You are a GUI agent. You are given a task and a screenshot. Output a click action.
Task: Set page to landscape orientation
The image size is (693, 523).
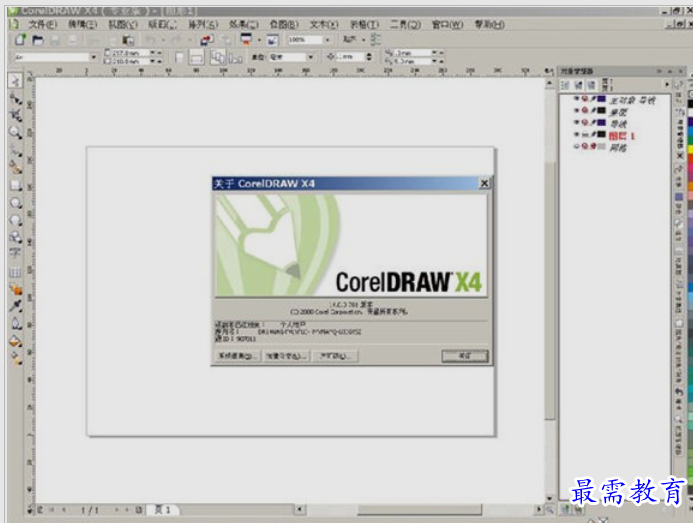tap(197, 57)
